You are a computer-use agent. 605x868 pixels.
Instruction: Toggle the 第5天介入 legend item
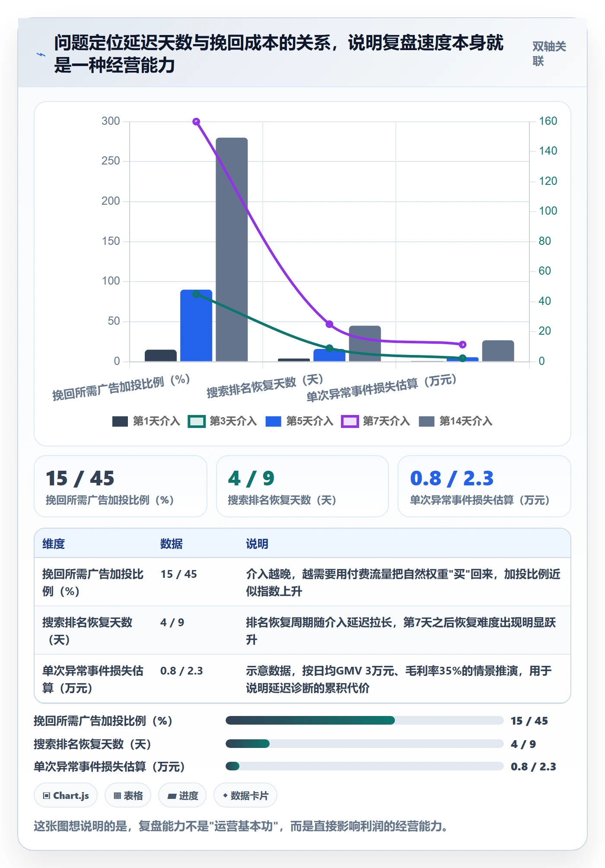tap(299, 421)
